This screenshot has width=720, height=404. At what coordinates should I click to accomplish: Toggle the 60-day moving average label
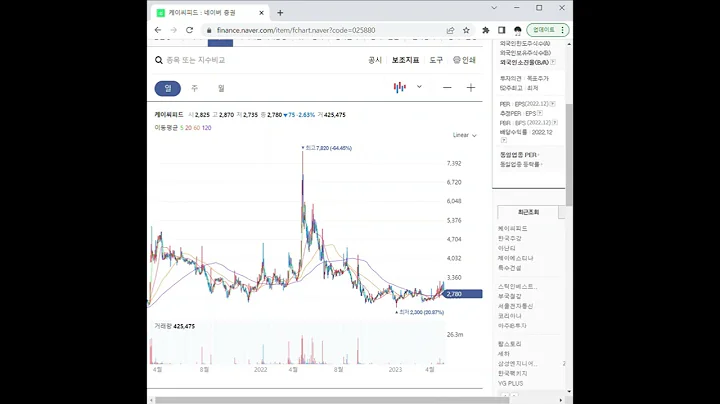pyautogui.click(x=197, y=128)
